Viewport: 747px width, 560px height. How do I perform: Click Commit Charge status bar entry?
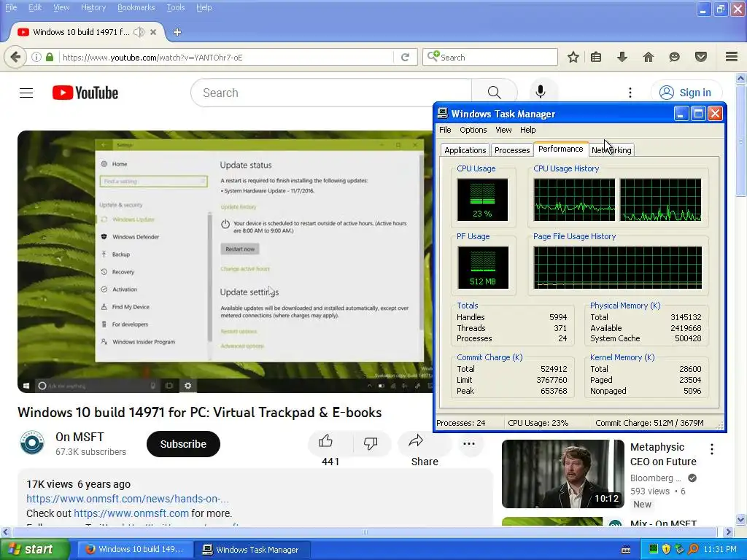[649, 423]
